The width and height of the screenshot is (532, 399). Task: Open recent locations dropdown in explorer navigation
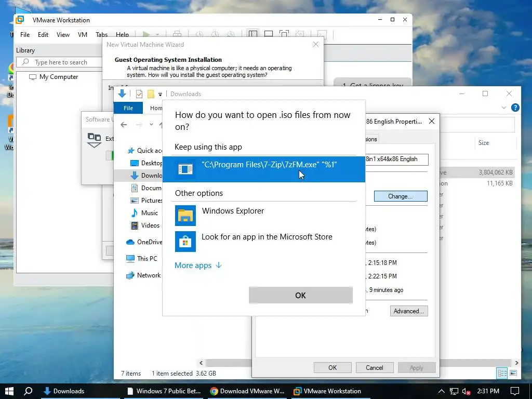pyautogui.click(x=151, y=125)
